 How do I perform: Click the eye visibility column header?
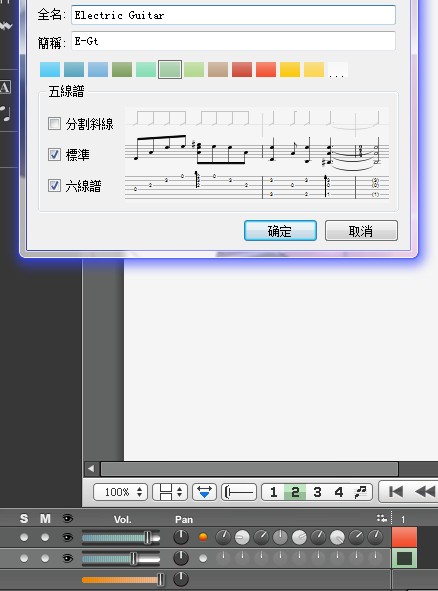click(67, 519)
